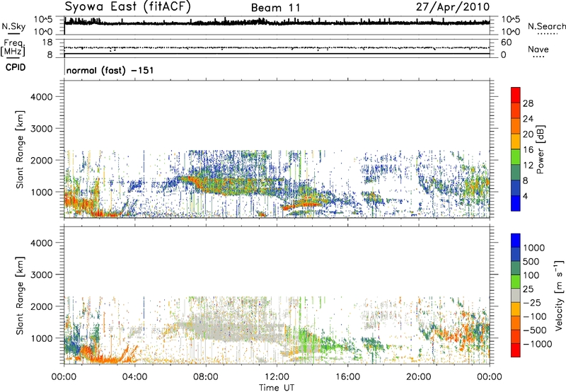Image resolution: width=566 pixels, height=392 pixels.
Task: Select the "Power [dB]" colorbar title
Action: (x=540, y=149)
